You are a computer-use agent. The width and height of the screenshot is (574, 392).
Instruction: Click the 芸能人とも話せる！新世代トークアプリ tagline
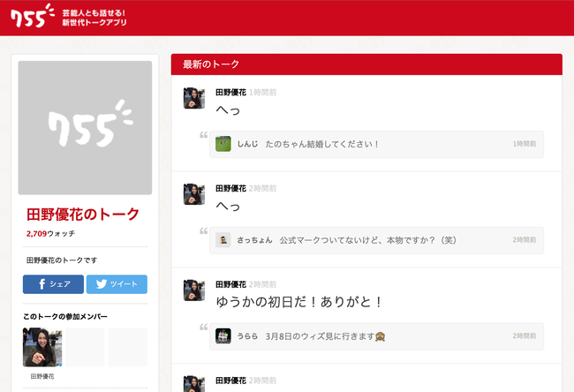94,18
